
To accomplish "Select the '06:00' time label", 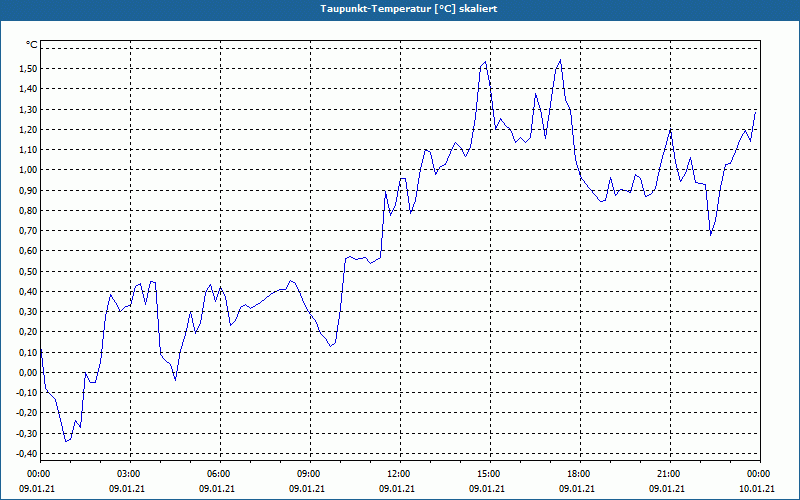I will 220,474.
